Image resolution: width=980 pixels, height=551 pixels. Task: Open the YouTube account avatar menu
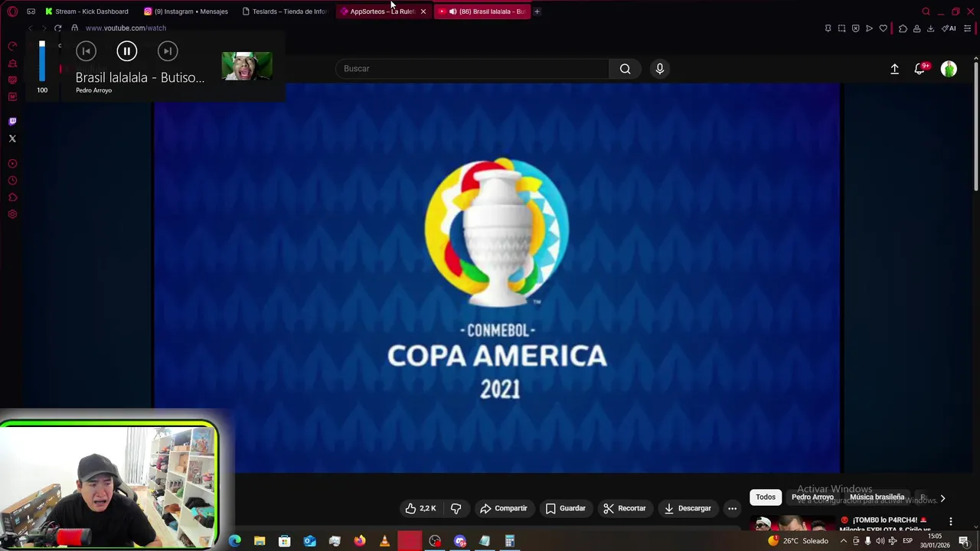click(949, 69)
